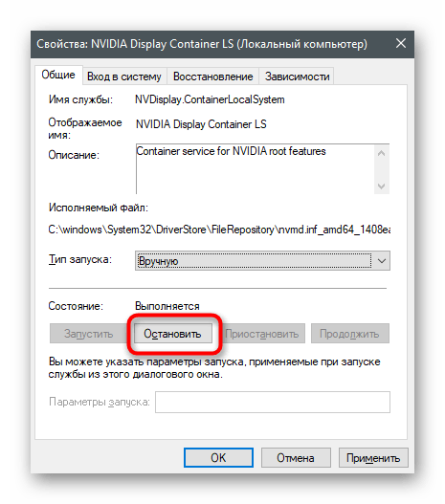Click the Описание label

tap(74, 155)
